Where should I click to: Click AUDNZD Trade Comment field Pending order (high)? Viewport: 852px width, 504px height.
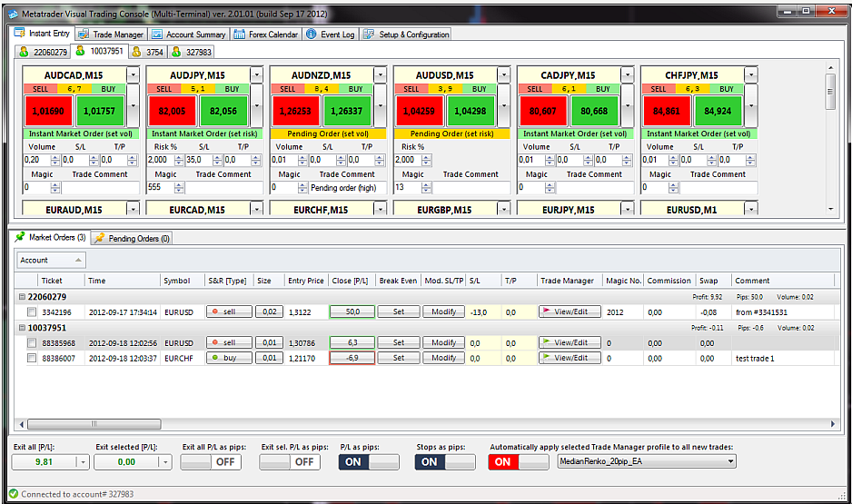[x=348, y=188]
